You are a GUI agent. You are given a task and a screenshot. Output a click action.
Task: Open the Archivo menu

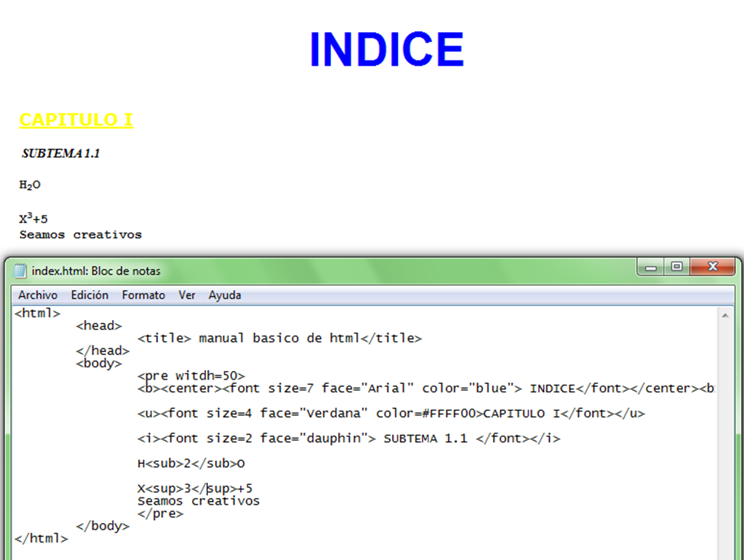click(38, 295)
